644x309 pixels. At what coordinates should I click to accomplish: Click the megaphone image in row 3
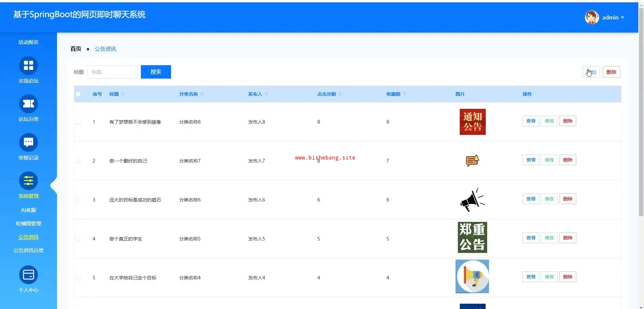pos(472,200)
